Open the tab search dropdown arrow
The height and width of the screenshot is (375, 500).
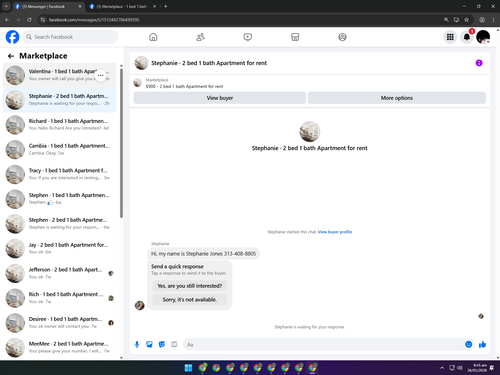pos(6,6)
